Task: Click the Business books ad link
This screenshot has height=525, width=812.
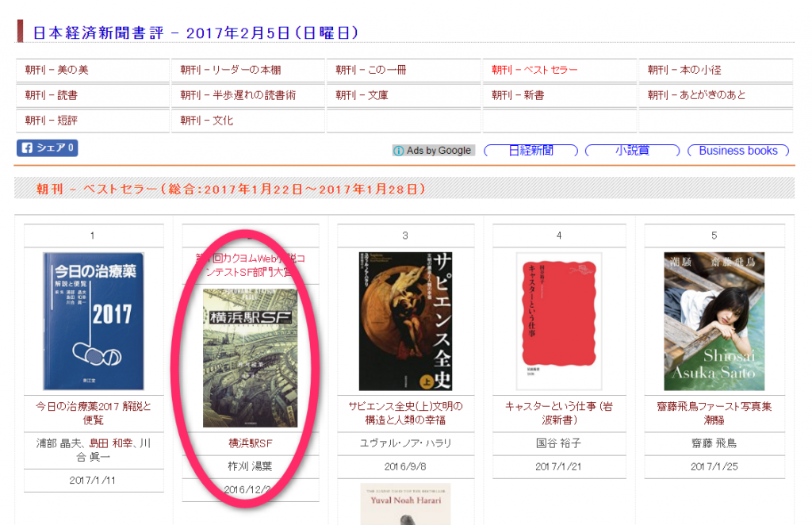Action: 738,151
